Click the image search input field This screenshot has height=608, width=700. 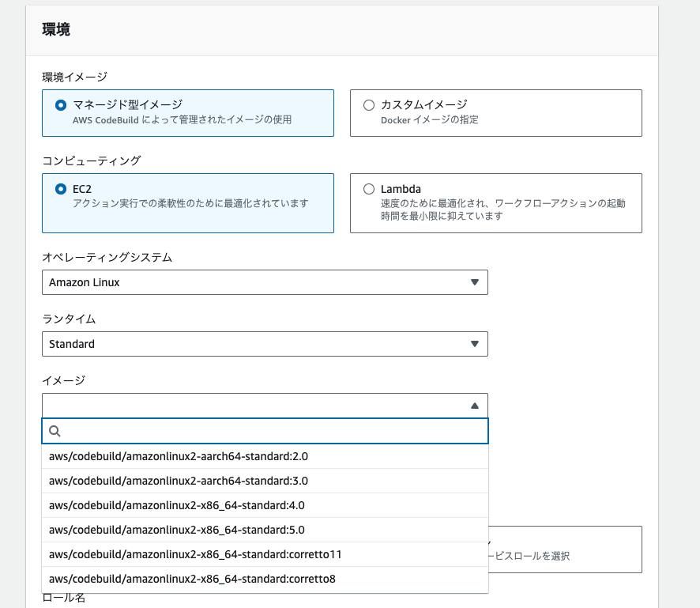coord(237,431)
